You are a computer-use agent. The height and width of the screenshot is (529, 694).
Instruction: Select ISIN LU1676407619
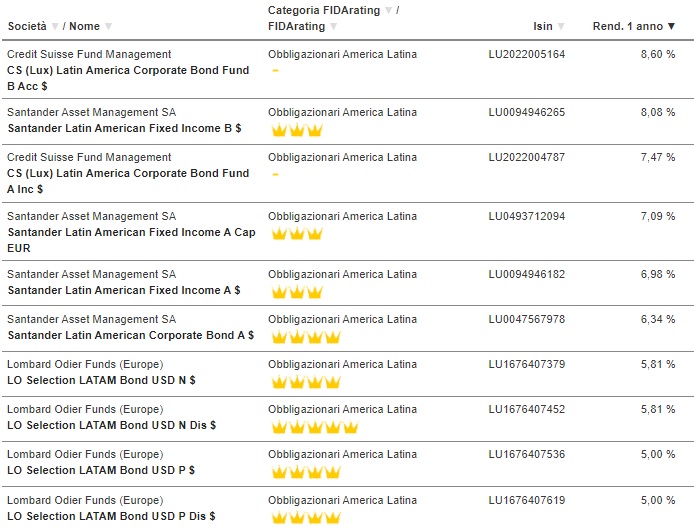527,500
